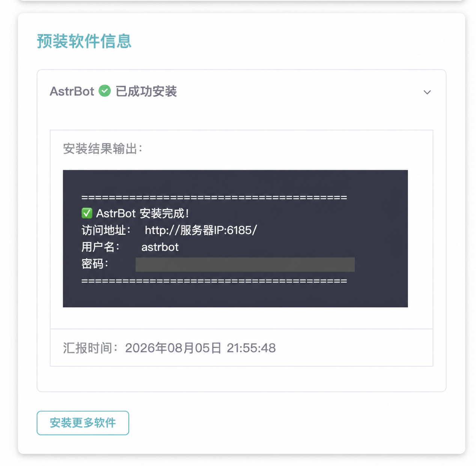
Task: Click the 已成功安装 status text
Action: (x=146, y=91)
